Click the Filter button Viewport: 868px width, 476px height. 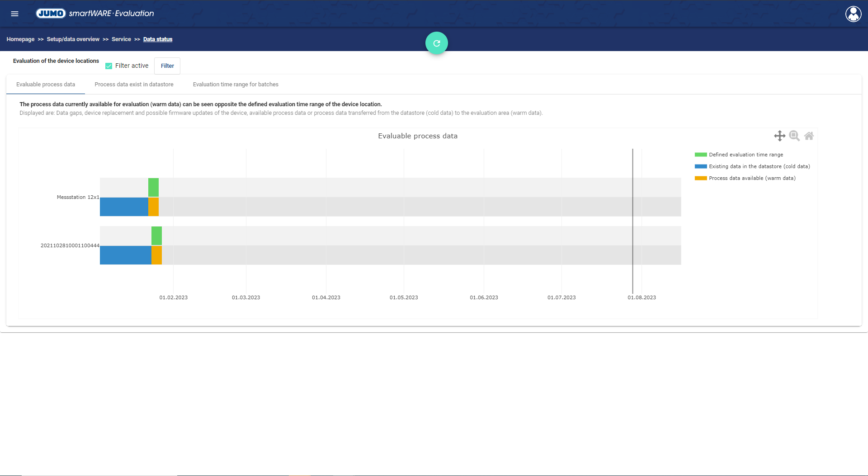tap(167, 66)
